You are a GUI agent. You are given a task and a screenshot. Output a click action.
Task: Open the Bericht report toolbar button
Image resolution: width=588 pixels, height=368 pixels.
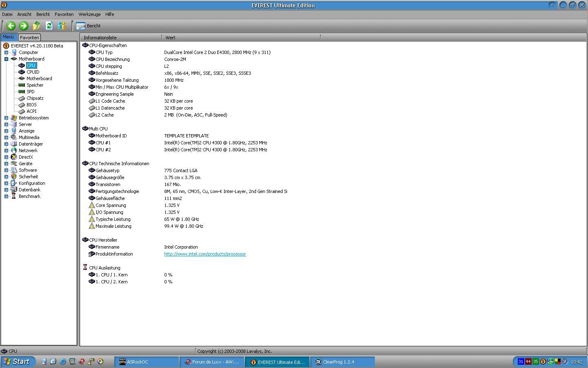point(88,26)
